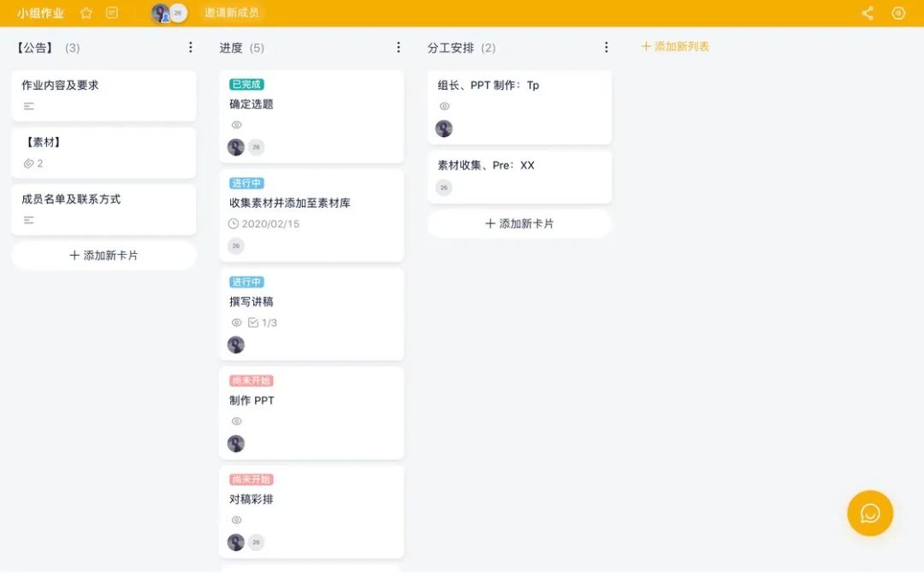Click the clock due date icon 2020/02/15
Viewport: 924px width, 573px height.
[x=234, y=224]
